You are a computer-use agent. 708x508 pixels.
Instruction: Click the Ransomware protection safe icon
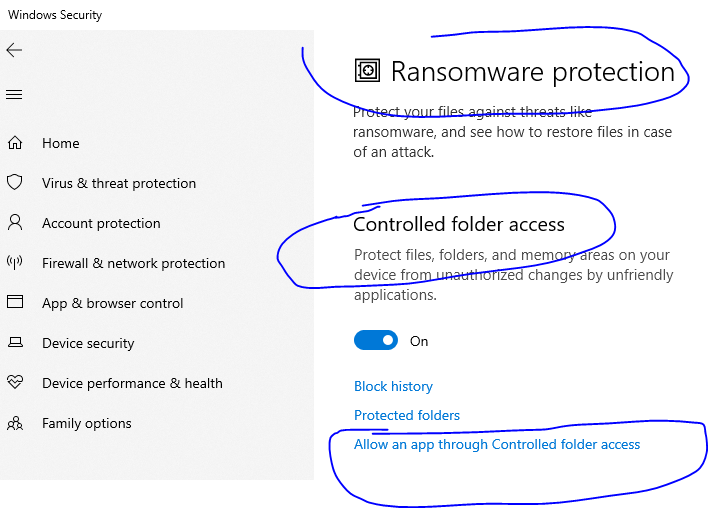pyautogui.click(x=367, y=70)
